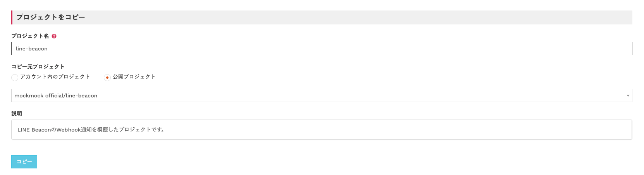Click the コピー元プロジェクト label
Image resolution: width=644 pixels, height=175 pixels.
(38, 66)
